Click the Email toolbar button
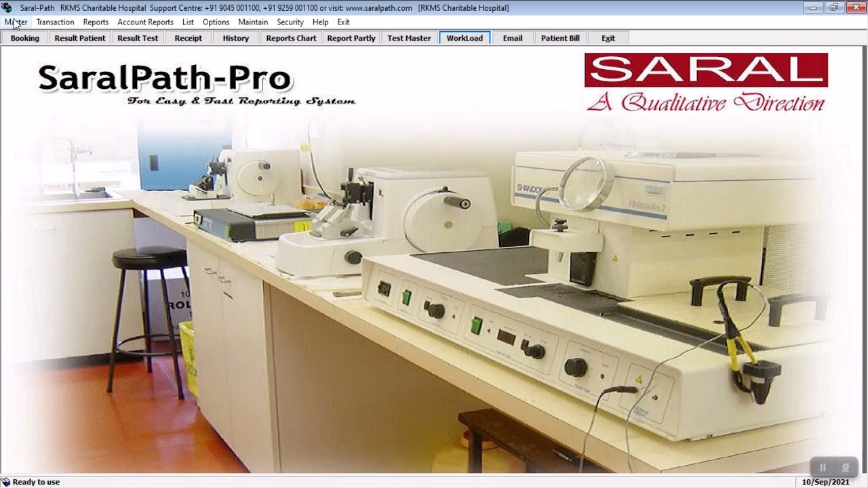Viewport: 868px width, 488px height. pos(513,38)
